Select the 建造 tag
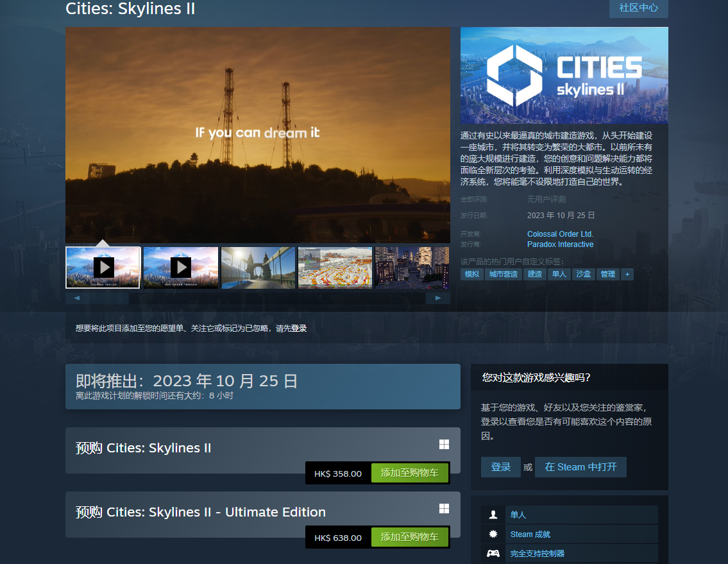The image size is (728, 564). (535, 274)
